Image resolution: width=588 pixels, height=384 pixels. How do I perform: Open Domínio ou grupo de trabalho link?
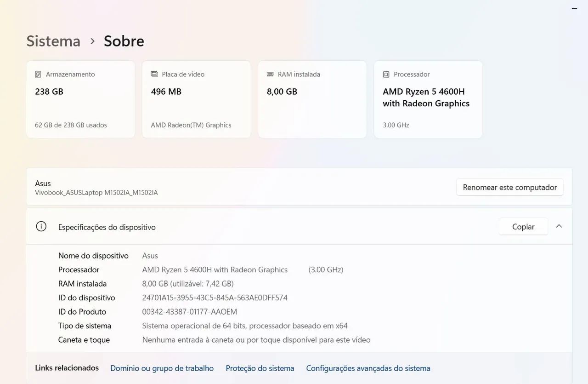coord(162,368)
